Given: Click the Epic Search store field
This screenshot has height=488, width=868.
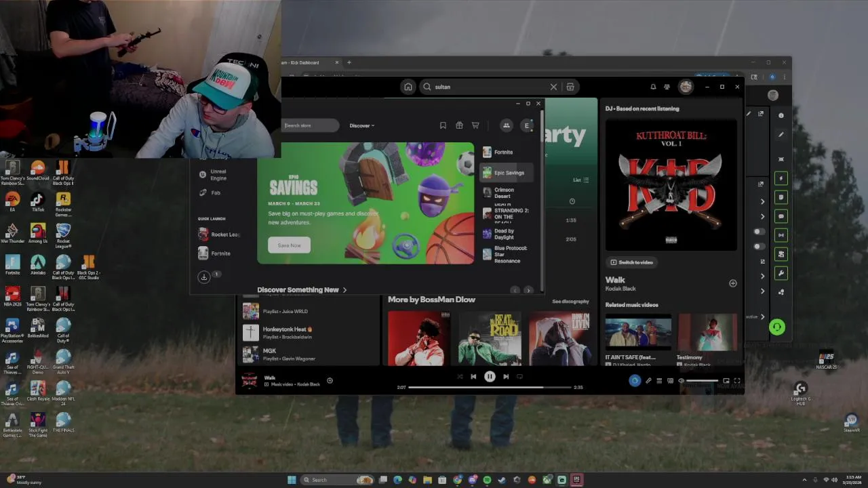Looking at the screenshot, I should click(x=311, y=125).
